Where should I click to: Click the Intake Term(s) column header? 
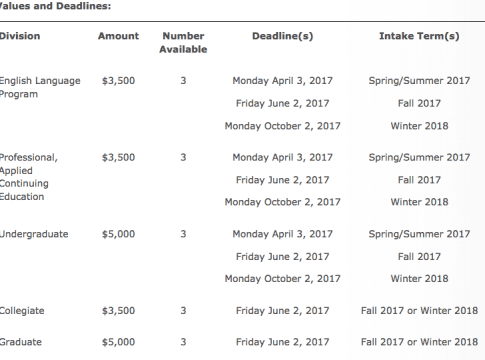[x=419, y=36]
